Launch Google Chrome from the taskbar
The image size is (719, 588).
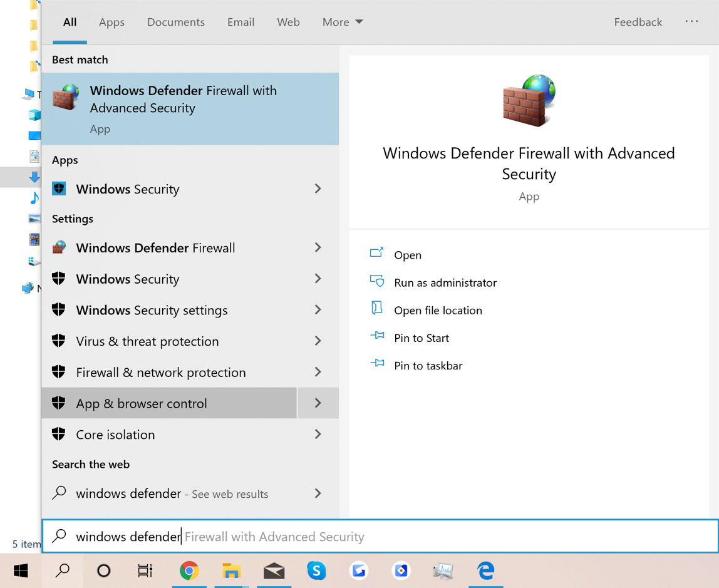pos(189,570)
